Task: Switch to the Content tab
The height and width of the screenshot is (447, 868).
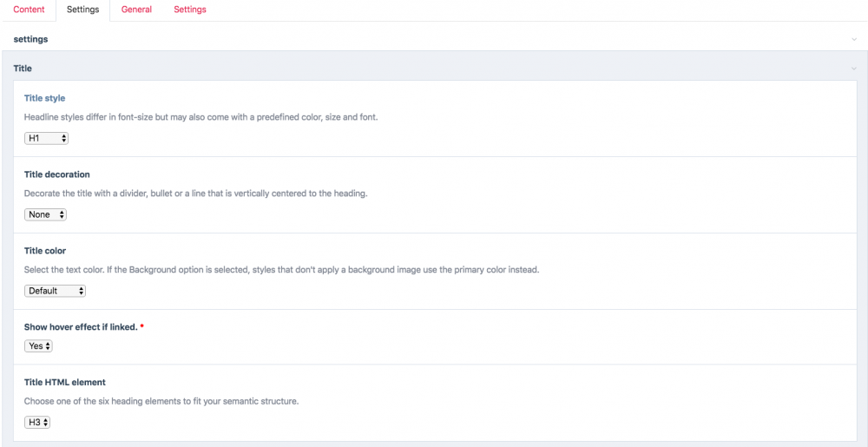Action: pyautogui.click(x=29, y=10)
